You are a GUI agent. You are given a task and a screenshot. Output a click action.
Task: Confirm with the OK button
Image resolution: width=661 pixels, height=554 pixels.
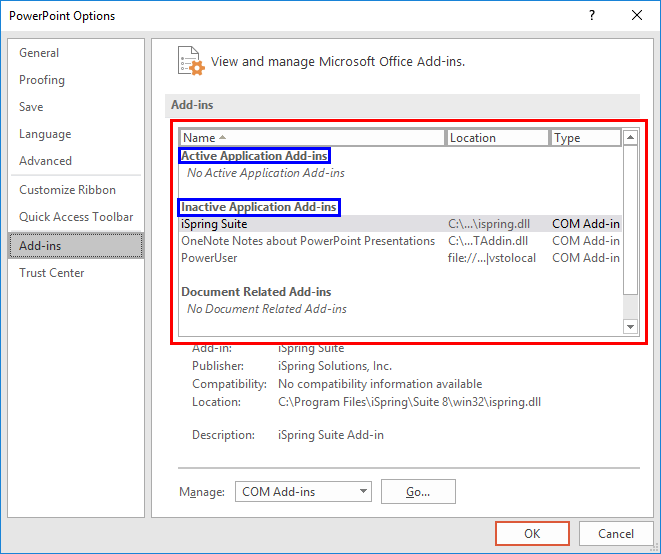coord(532,534)
